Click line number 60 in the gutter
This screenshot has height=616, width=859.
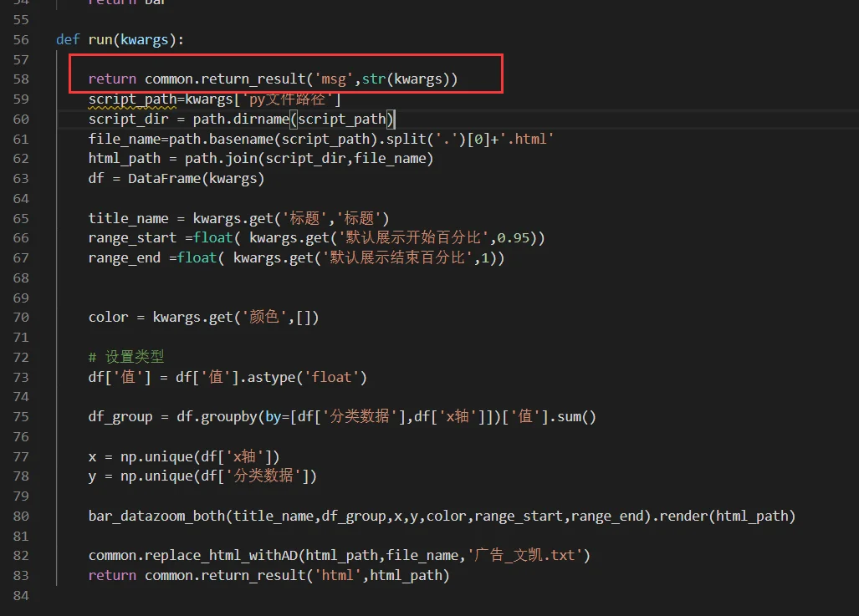[x=21, y=120]
